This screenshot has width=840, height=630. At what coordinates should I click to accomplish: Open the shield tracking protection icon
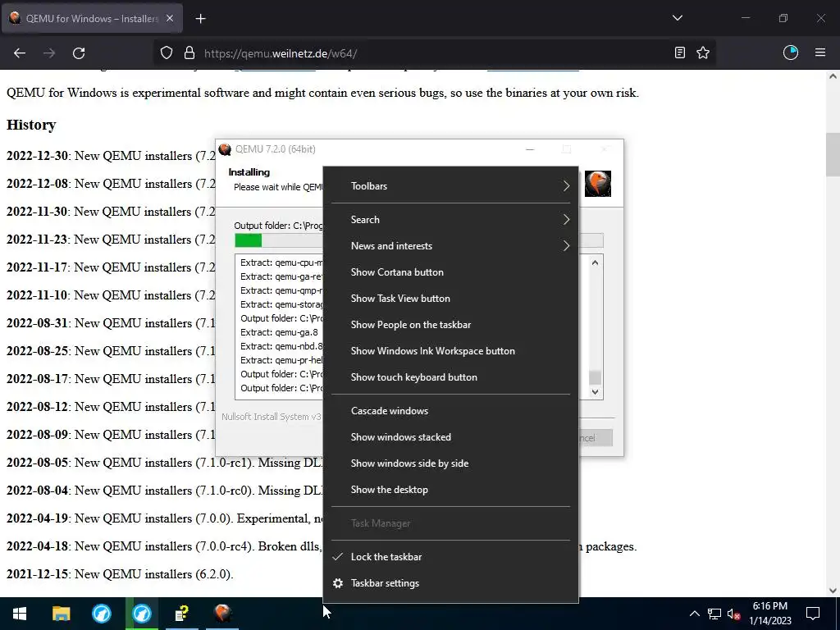click(x=167, y=53)
